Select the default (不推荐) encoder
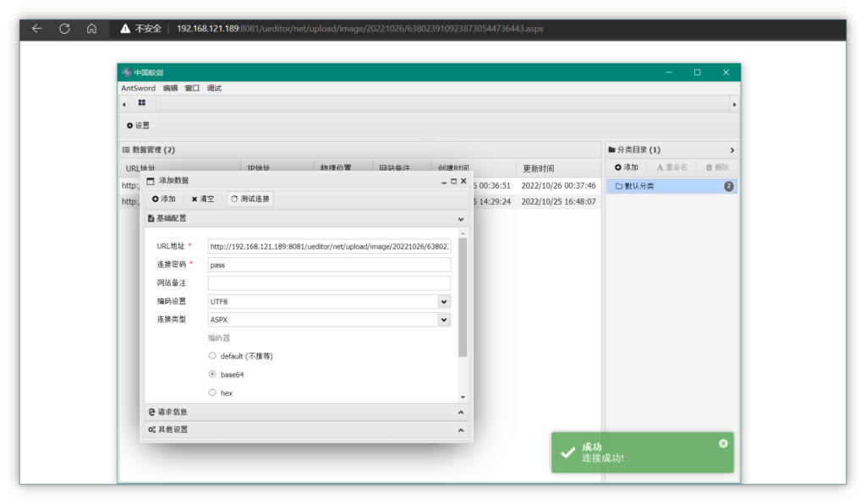The width and height of the screenshot is (866, 504). 212,356
